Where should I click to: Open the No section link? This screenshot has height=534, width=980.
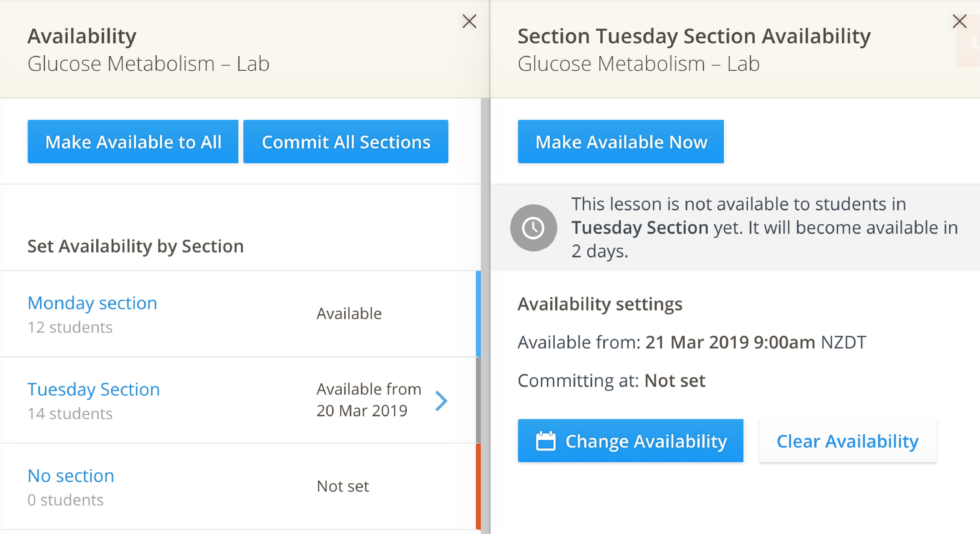(71, 476)
